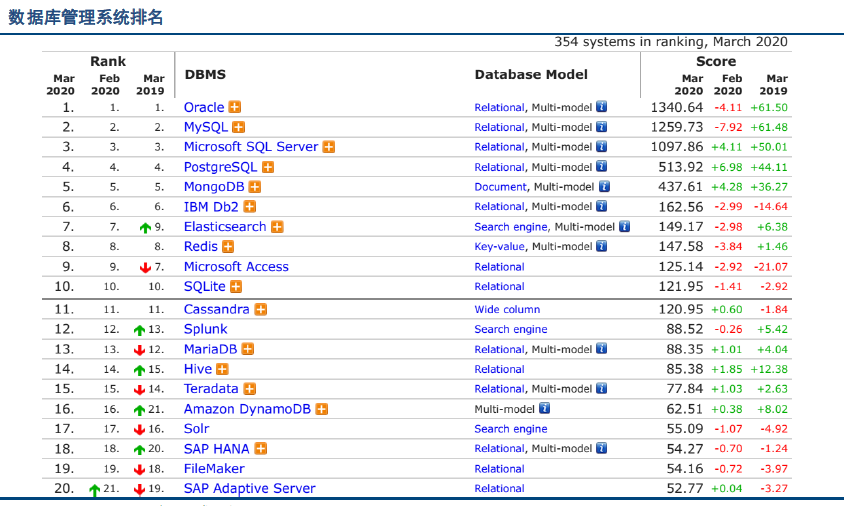
Task: Click the info icon in IBM Db2 row
Action: (602, 206)
